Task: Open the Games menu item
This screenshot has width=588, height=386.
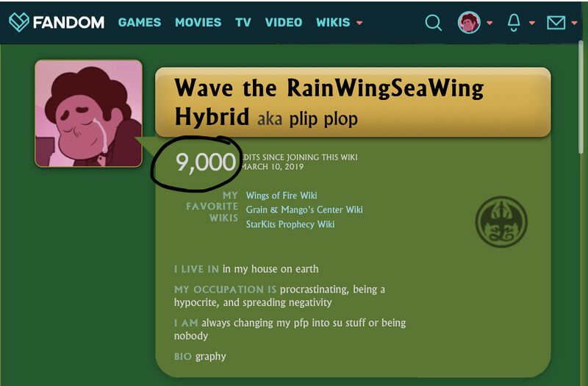Action: (x=140, y=23)
